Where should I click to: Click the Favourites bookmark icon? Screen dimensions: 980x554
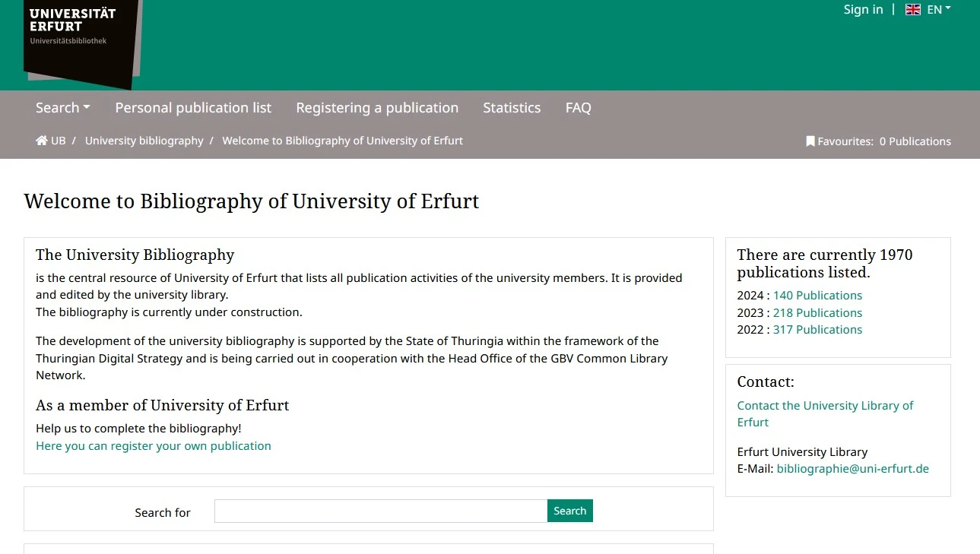pyautogui.click(x=810, y=141)
